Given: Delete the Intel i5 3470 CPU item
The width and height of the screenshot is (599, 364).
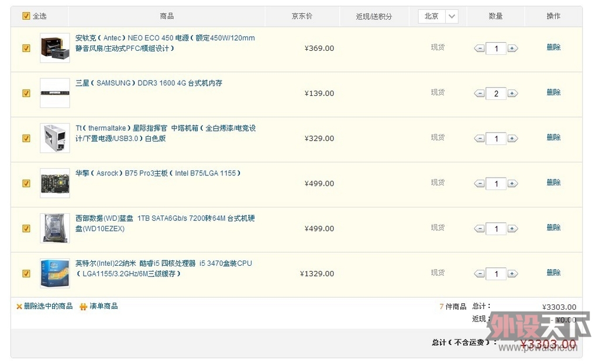Looking at the screenshot, I should 553,272.
